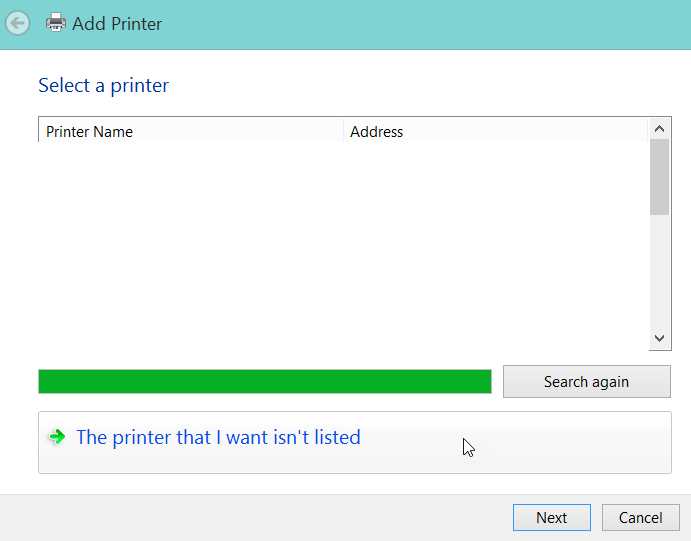Click the printer list scrollbar thumb
Viewport: 691px width, 541px height.
tap(659, 177)
